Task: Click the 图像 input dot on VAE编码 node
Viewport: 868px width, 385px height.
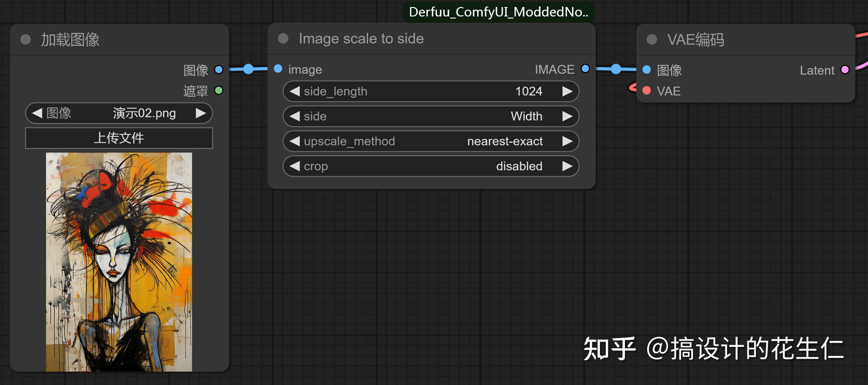Action: click(x=646, y=70)
